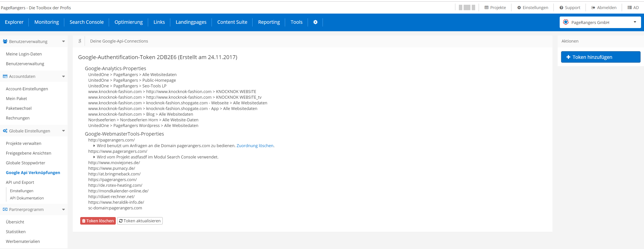Open Support in the top bar
This screenshot has height=249, width=644.
(570, 7)
